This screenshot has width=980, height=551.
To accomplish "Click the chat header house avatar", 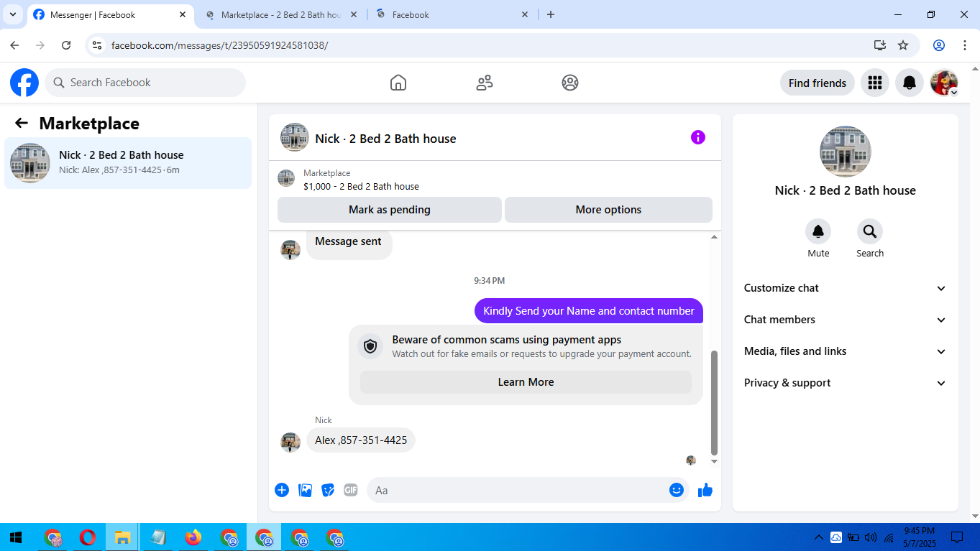I will (294, 137).
